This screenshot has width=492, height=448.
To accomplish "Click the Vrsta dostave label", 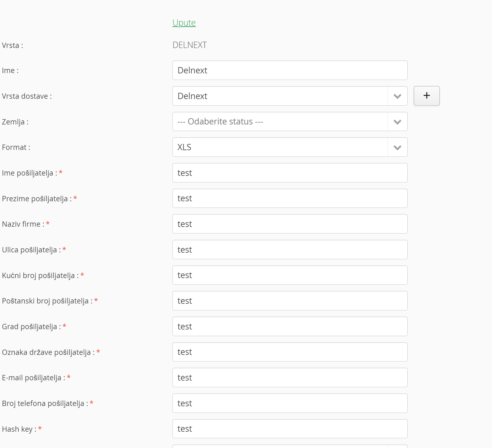I will click(27, 96).
